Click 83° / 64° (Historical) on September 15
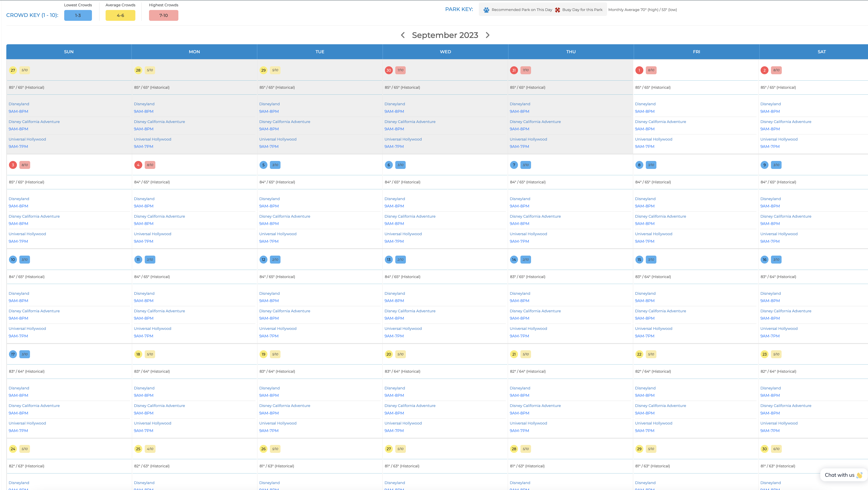Screen dimensions: 868x490 (x=653, y=277)
